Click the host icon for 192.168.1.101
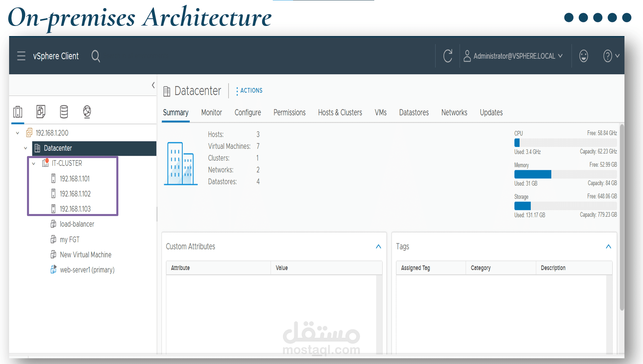This screenshot has width=643, height=364. (53, 179)
